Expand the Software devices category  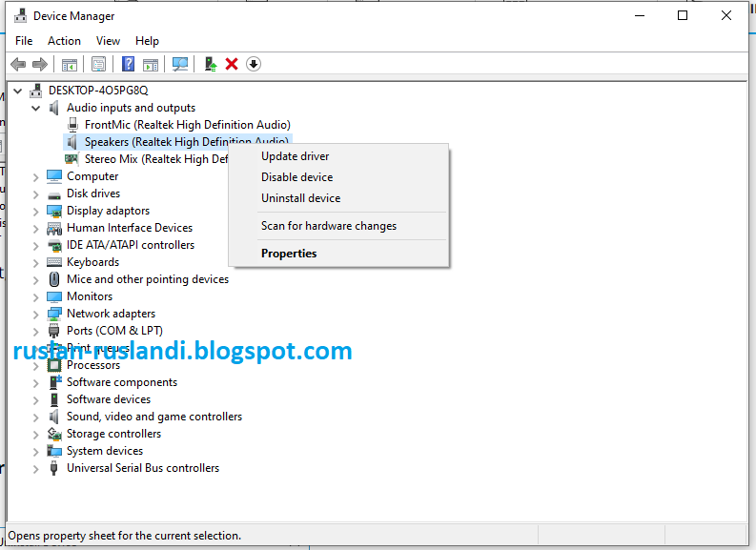pos(35,400)
